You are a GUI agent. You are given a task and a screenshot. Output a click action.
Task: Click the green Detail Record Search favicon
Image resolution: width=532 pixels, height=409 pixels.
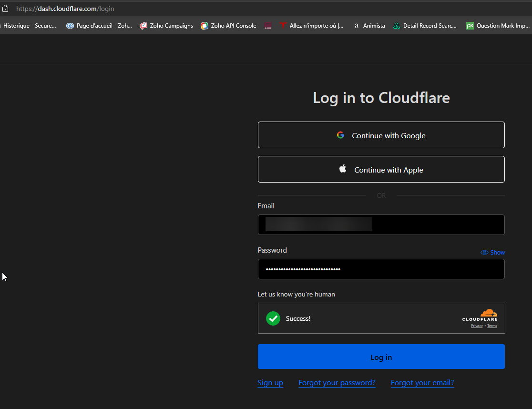(x=396, y=26)
